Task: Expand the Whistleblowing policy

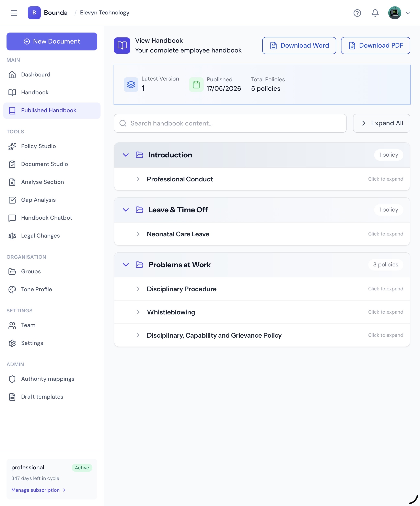Action: click(262, 312)
